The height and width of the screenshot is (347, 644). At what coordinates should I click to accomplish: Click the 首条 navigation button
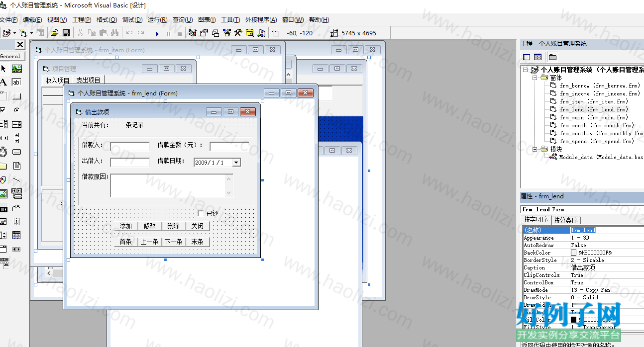pos(126,242)
